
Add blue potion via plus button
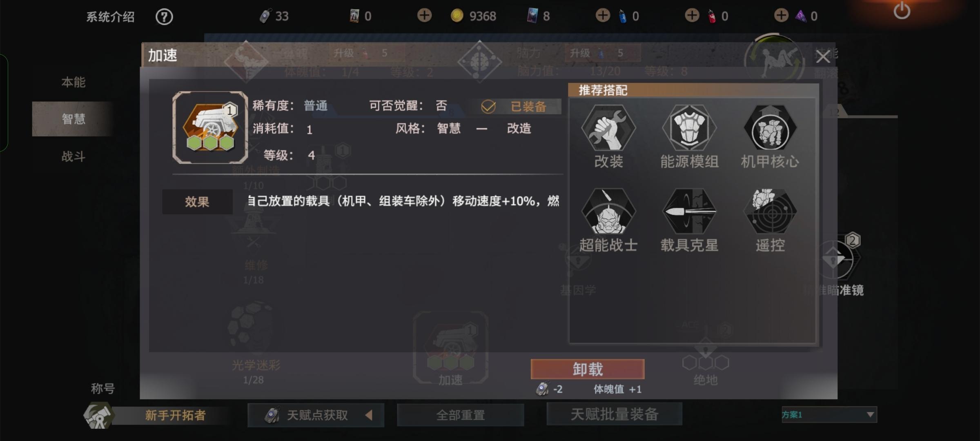(x=603, y=16)
